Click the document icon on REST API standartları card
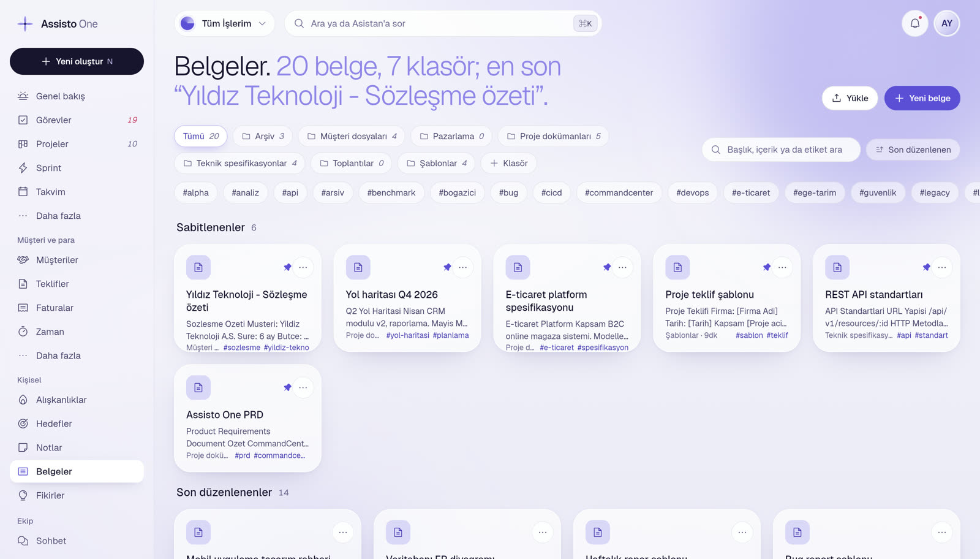Screen dimensions: 980x559 (837, 267)
